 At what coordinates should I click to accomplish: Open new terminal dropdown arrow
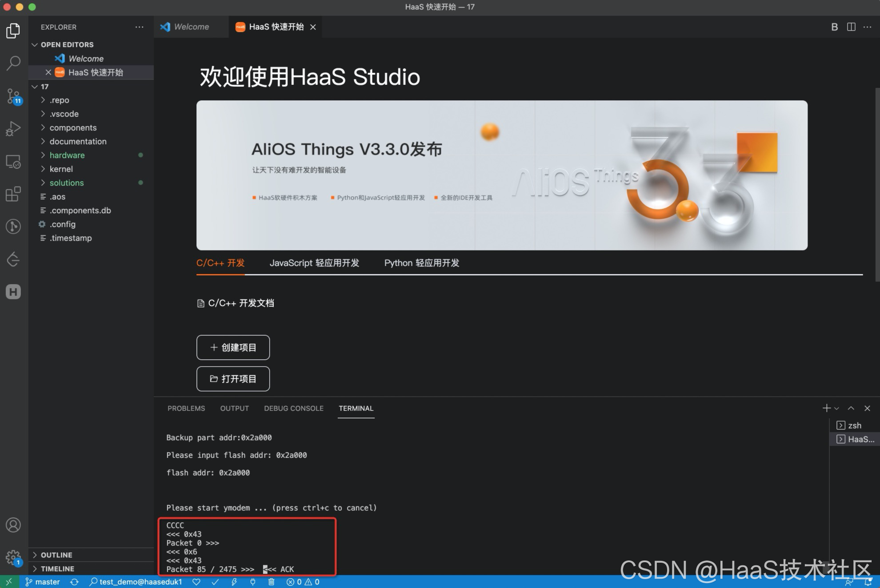point(837,409)
